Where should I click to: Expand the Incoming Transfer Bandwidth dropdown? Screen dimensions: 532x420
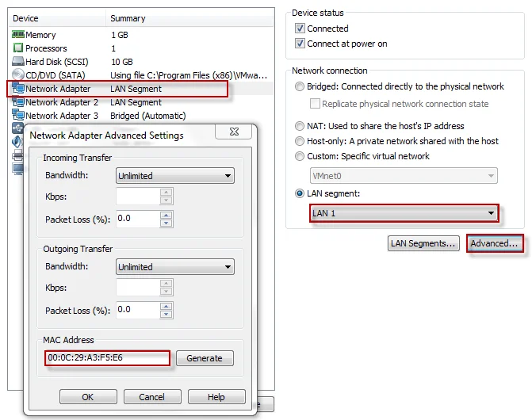pyautogui.click(x=175, y=176)
